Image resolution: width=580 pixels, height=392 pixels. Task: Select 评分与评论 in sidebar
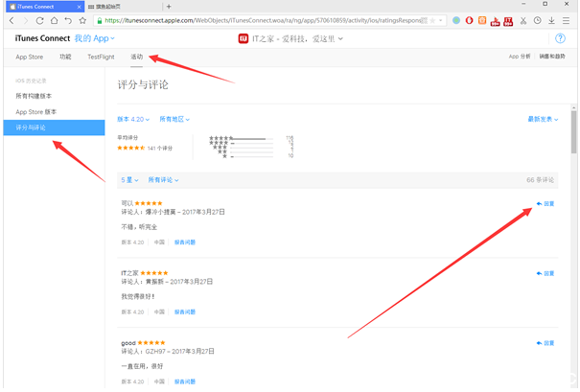(54, 127)
